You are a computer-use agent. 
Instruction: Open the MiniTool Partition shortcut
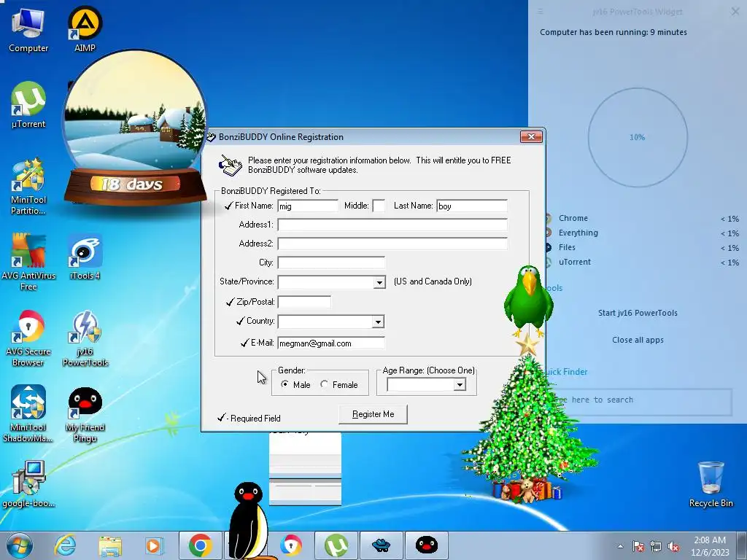[28, 187]
